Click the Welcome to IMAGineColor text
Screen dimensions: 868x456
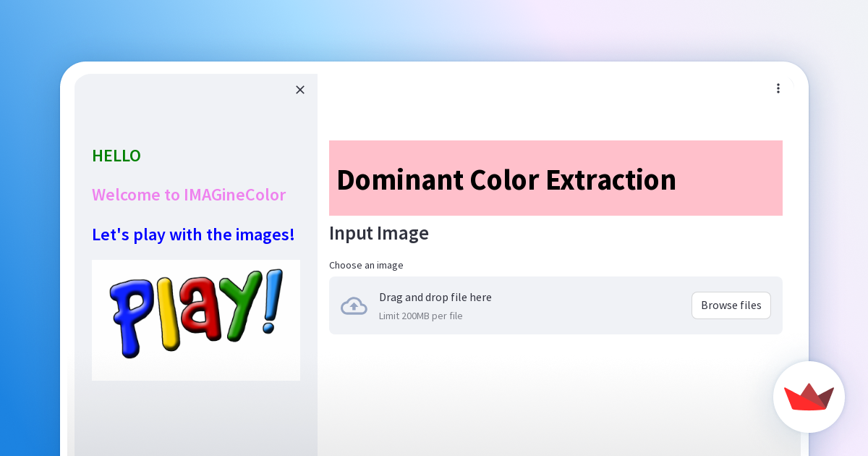click(189, 195)
